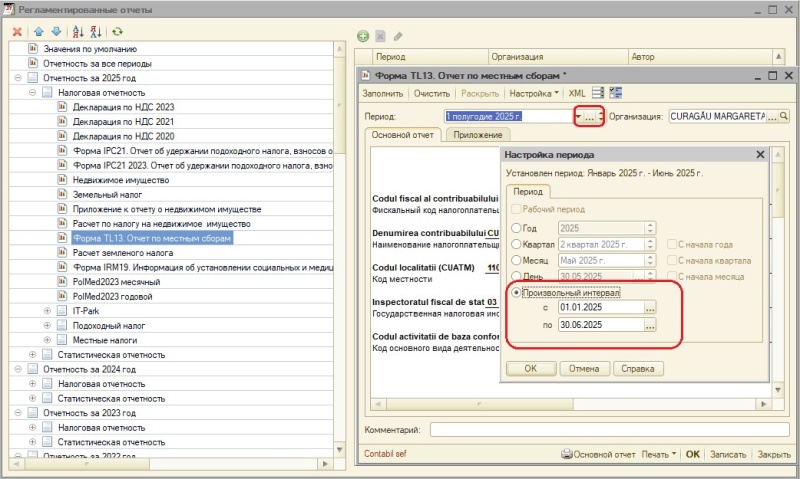
Task: Collapse the Отчетность за 2023 год node
Action: tap(18, 413)
